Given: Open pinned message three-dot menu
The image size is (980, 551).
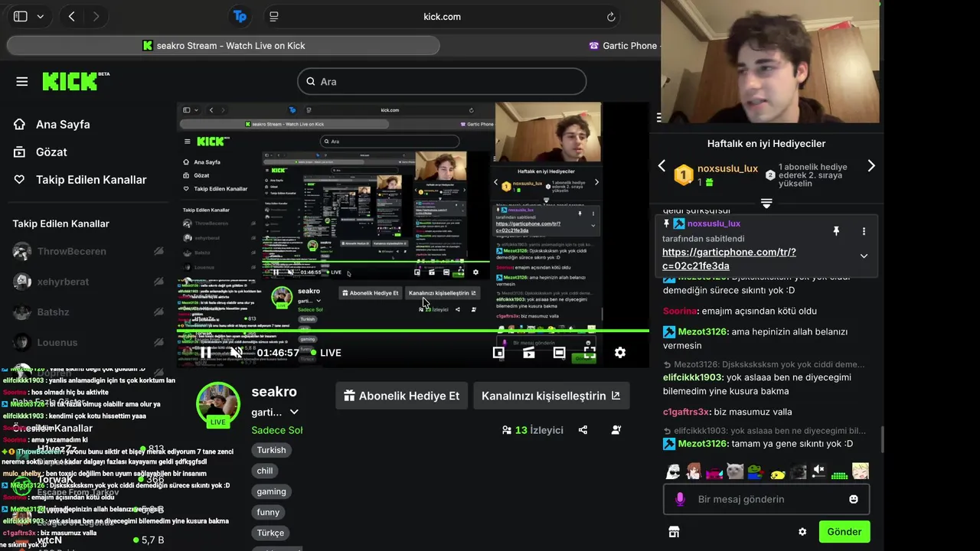Looking at the screenshot, I should (864, 231).
